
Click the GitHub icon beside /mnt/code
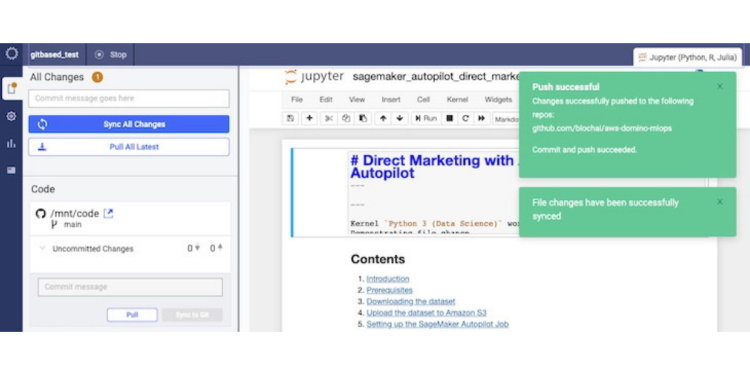(x=41, y=213)
